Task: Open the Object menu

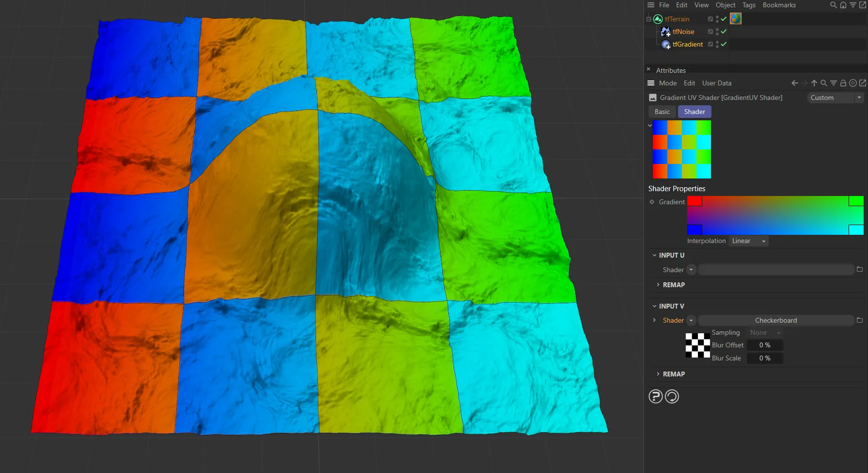Action: (x=725, y=5)
